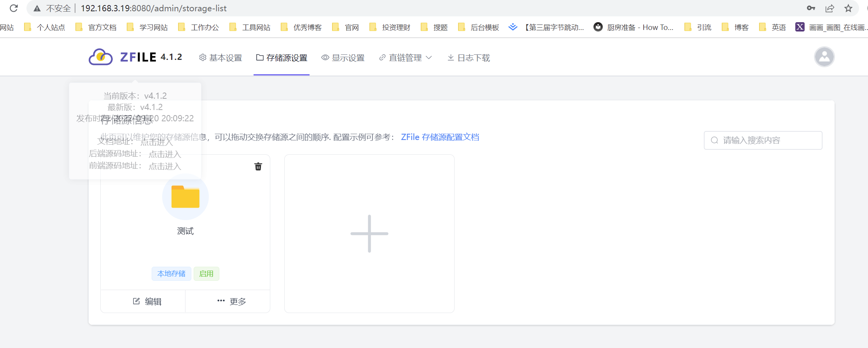The width and height of the screenshot is (868, 348).
Task: Click 后端源码地址 点击进入 link in version popup
Action: tap(165, 154)
